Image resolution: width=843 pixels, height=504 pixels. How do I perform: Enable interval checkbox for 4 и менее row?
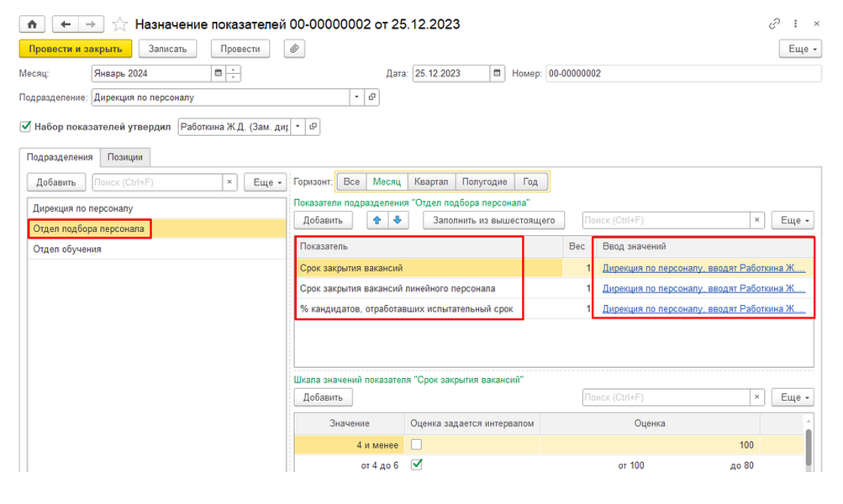coord(415,444)
